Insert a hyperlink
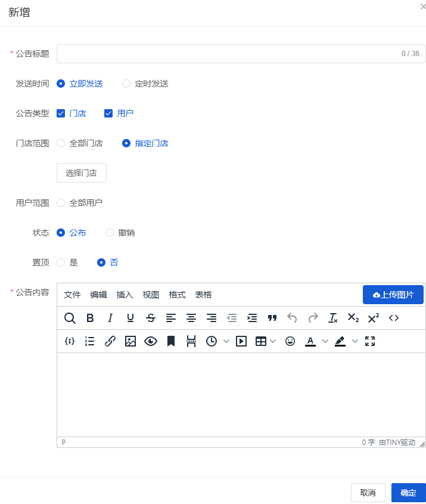 [110, 341]
